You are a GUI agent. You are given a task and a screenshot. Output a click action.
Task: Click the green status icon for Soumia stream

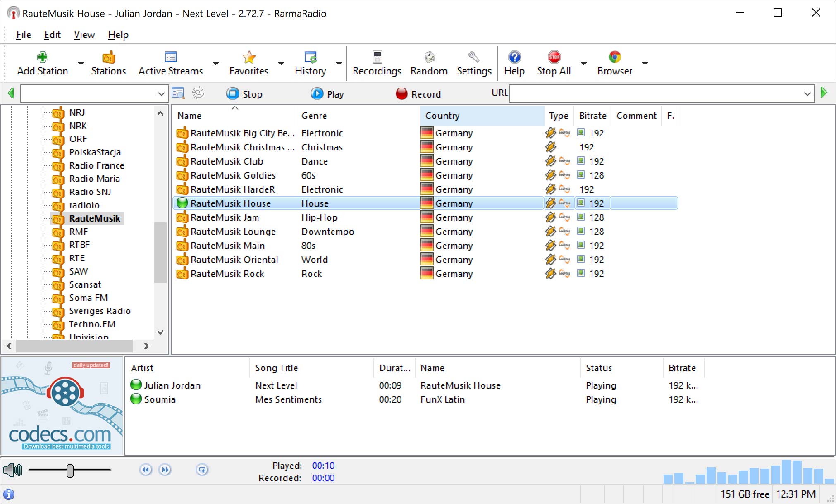136,399
